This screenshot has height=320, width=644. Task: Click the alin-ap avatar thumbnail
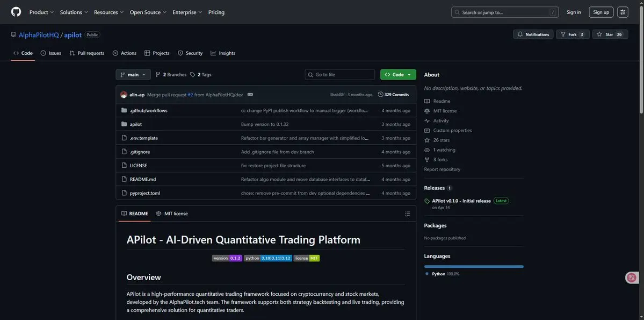pos(124,95)
